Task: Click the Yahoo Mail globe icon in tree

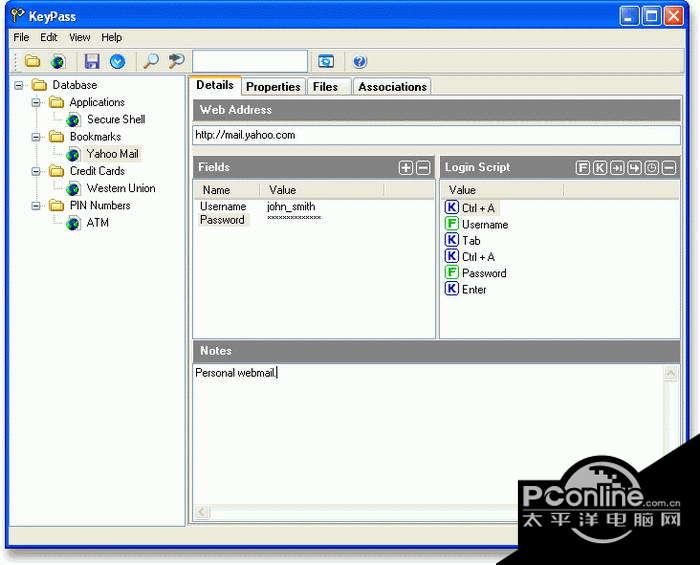Action: click(x=73, y=155)
